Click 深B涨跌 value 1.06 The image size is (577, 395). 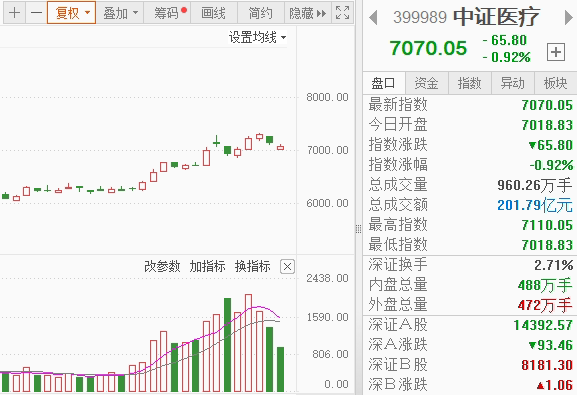tap(555, 385)
